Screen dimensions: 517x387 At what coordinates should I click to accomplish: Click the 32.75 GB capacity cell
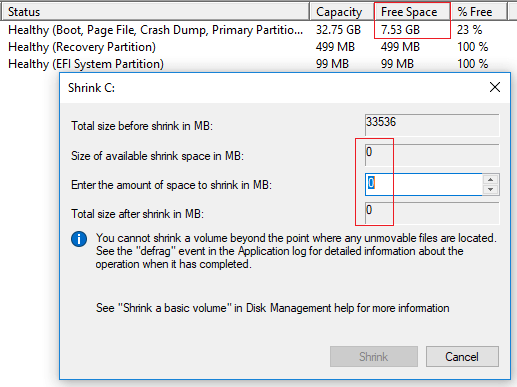click(338, 30)
